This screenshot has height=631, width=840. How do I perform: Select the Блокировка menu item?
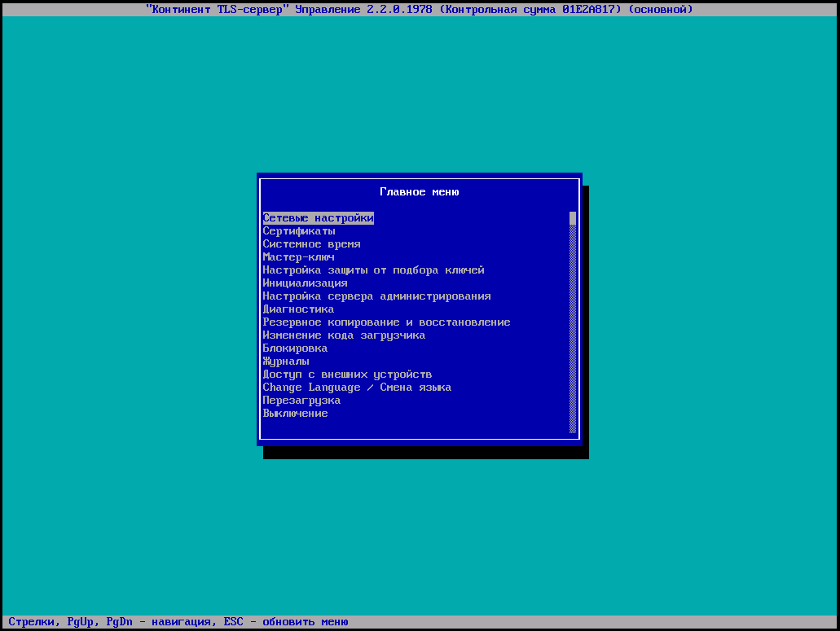[295, 348]
